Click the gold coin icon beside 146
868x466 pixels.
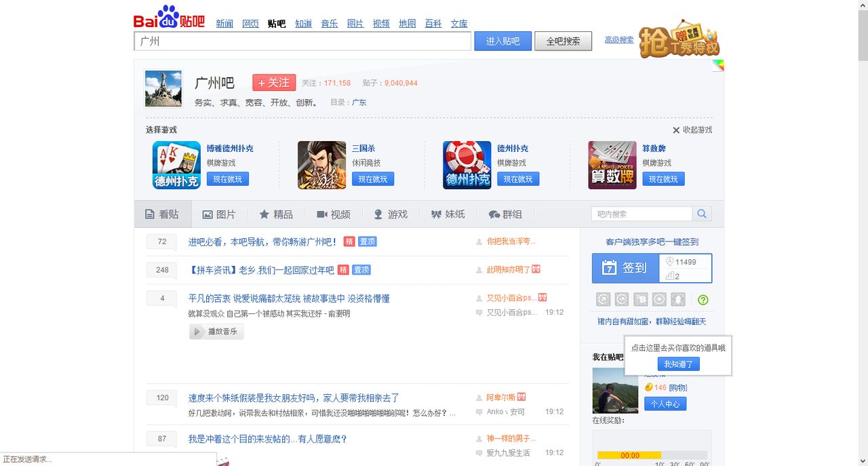(x=648, y=387)
